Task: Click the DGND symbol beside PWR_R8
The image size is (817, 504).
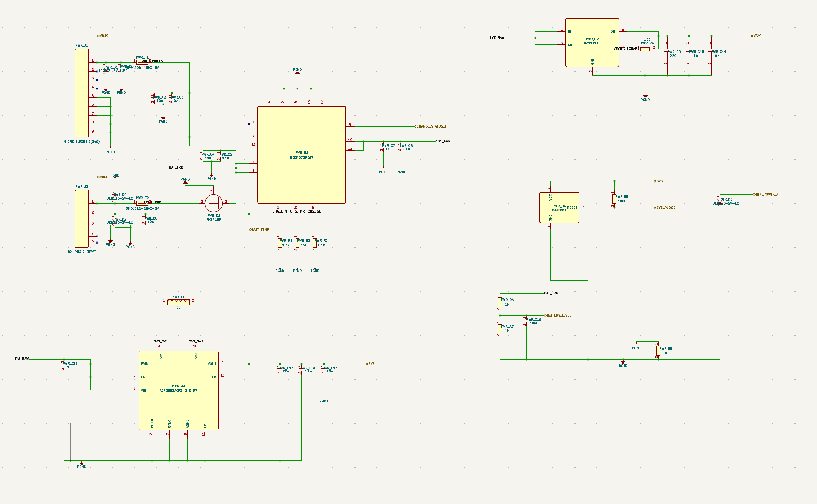Action: click(x=623, y=364)
